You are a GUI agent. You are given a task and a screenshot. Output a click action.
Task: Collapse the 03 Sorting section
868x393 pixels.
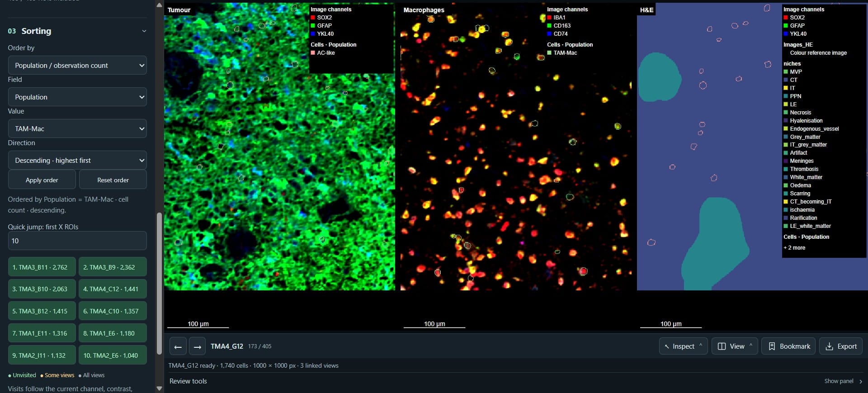(144, 31)
